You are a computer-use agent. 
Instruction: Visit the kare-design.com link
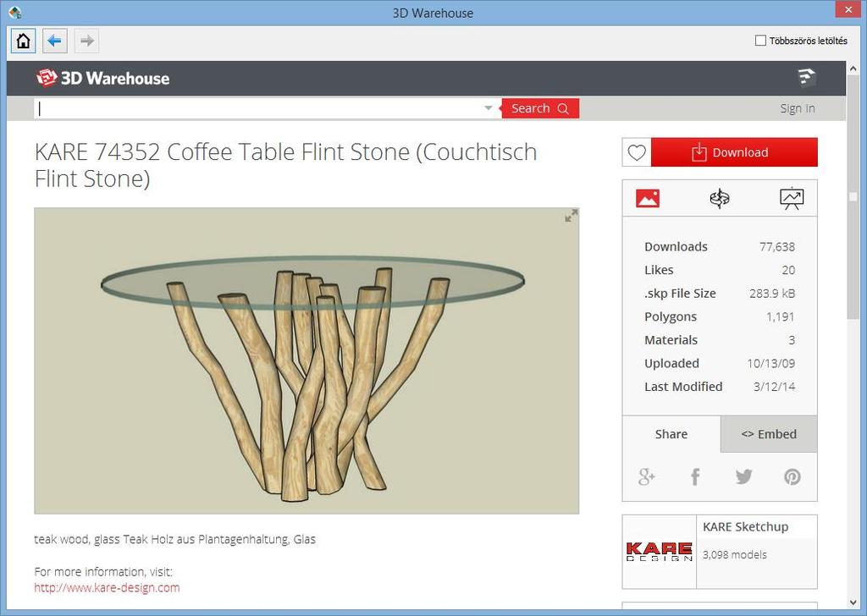click(107, 587)
